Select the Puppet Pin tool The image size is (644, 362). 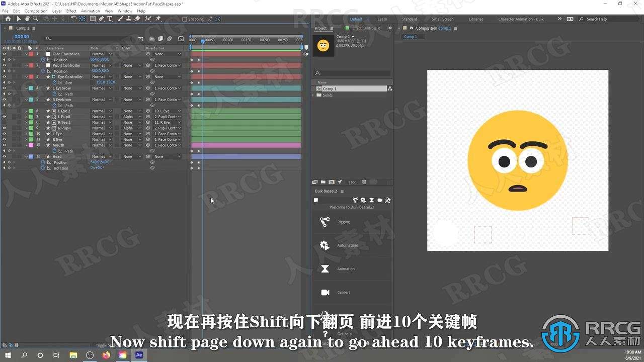(158, 19)
